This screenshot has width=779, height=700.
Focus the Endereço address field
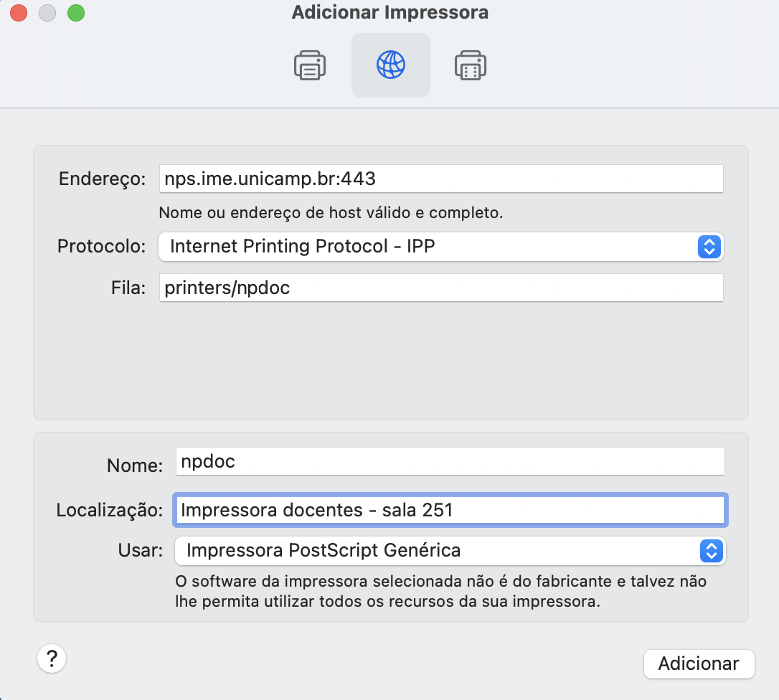click(x=441, y=179)
